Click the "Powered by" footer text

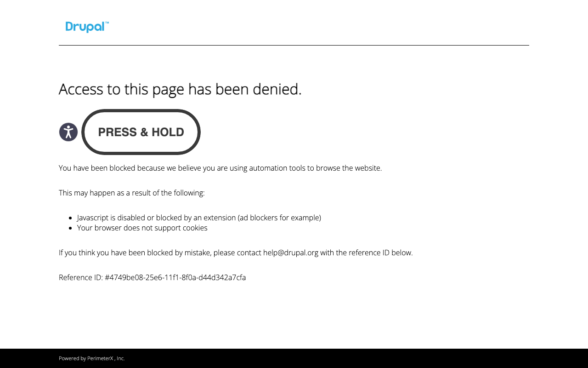pos(72,358)
